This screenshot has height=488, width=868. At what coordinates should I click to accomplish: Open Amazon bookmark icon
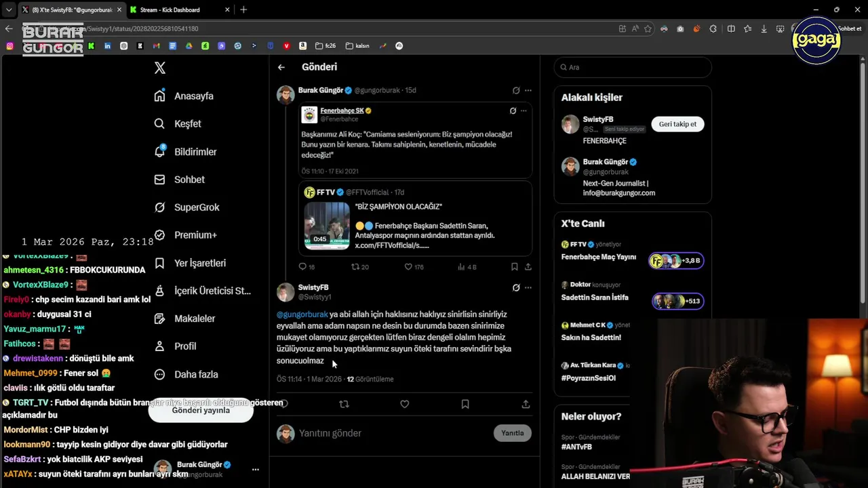coord(302,46)
